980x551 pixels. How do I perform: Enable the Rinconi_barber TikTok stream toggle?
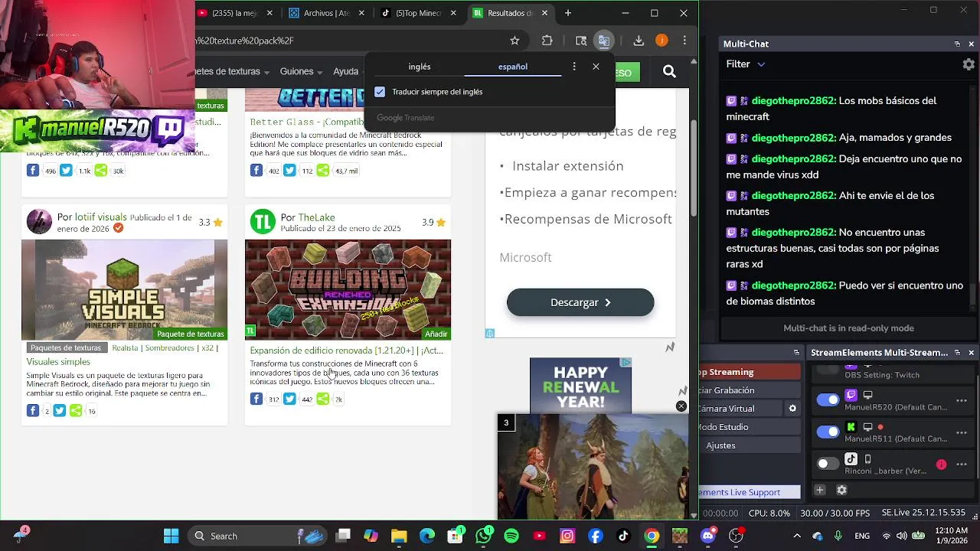828,464
